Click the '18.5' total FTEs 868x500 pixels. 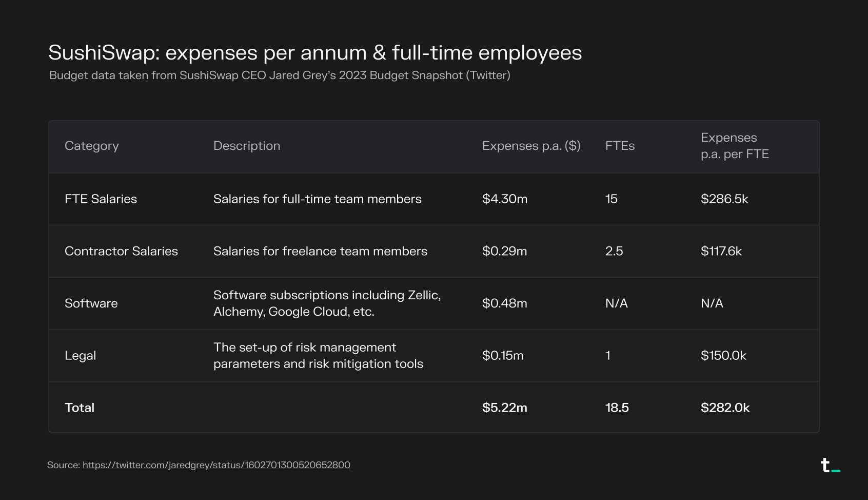pyautogui.click(x=617, y=408)
